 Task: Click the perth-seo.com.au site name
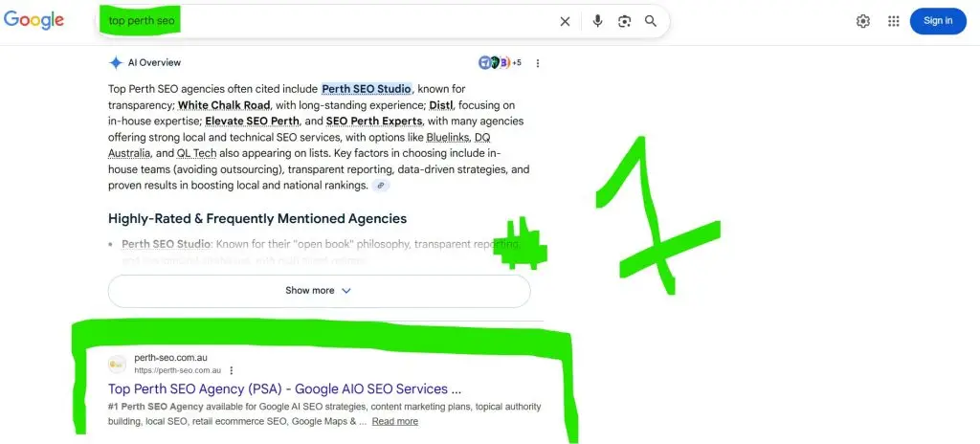[170, 358]
